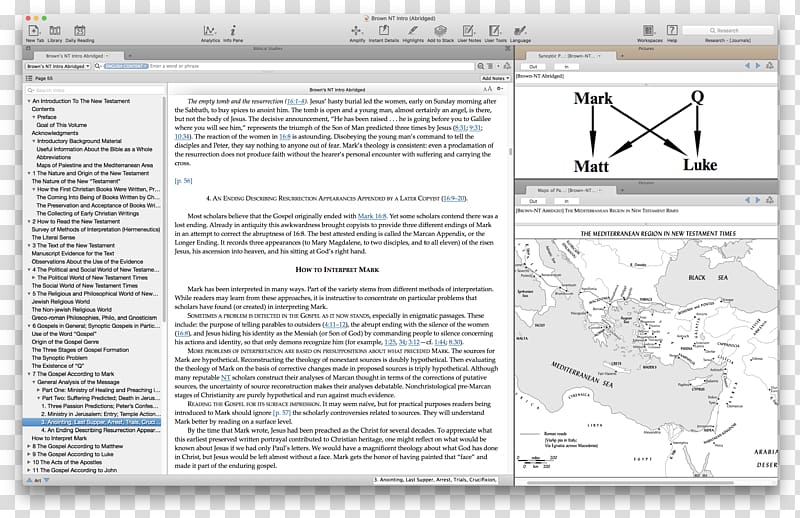Expand 10 The Acts of the Apostles
This screenshot has height=518, width=800.
point(29,462)
